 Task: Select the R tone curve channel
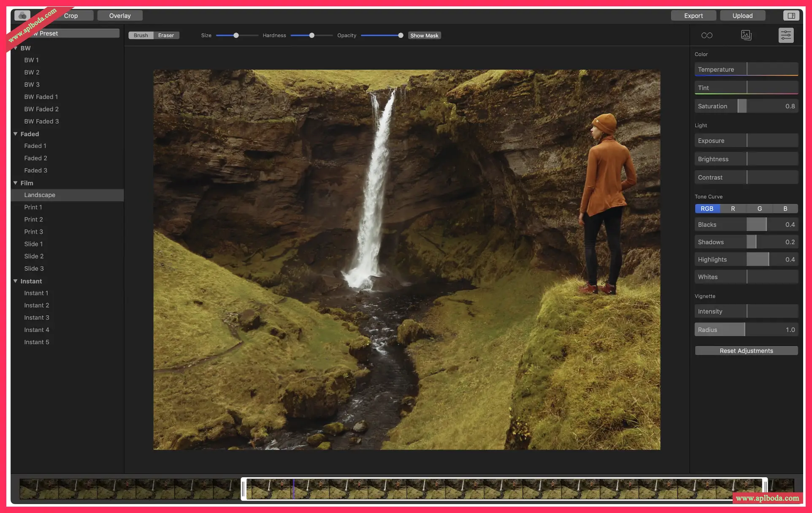(x=733, y=208)
